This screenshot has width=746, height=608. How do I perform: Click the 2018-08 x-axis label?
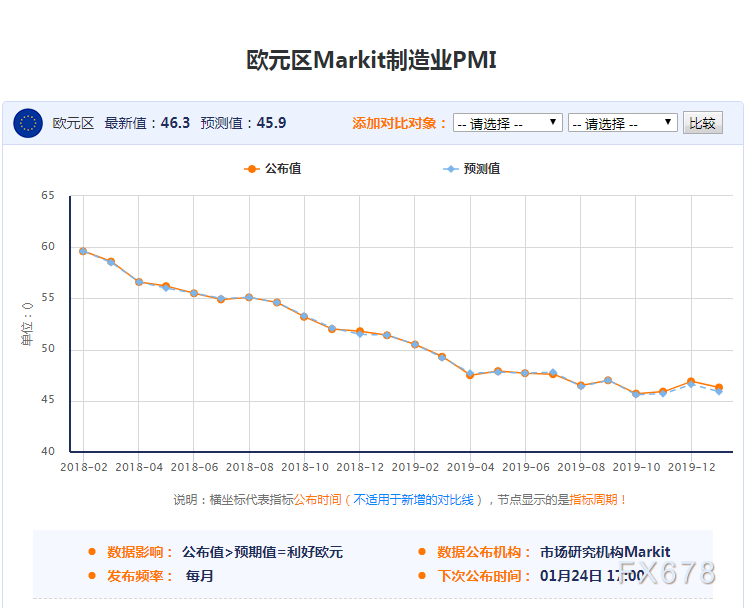click(x=249, y=467)
